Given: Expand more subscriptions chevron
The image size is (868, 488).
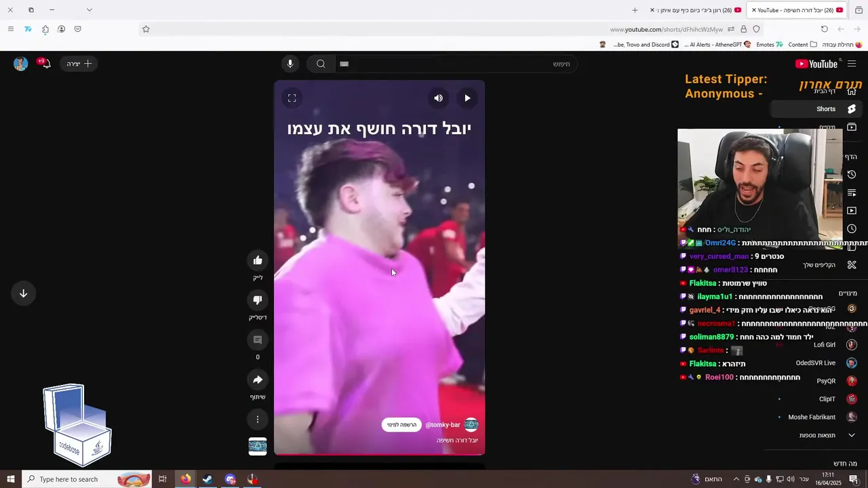Looking at the screenshot, I should (x=852, y=435).
